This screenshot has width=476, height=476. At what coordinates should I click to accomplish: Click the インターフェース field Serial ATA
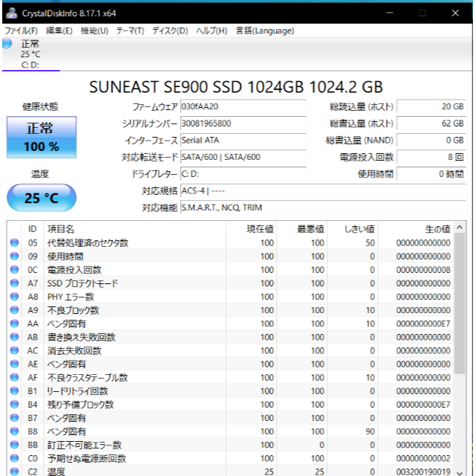243,141
